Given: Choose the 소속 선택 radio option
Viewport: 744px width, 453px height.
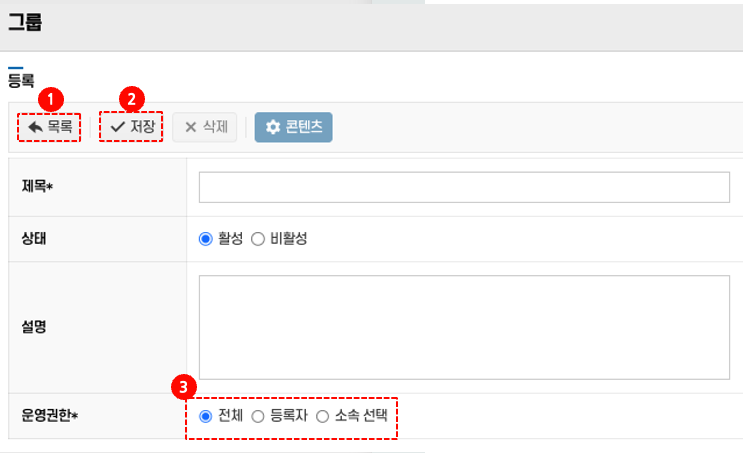Looking at the screenshot, I should [x=322, y=417].
